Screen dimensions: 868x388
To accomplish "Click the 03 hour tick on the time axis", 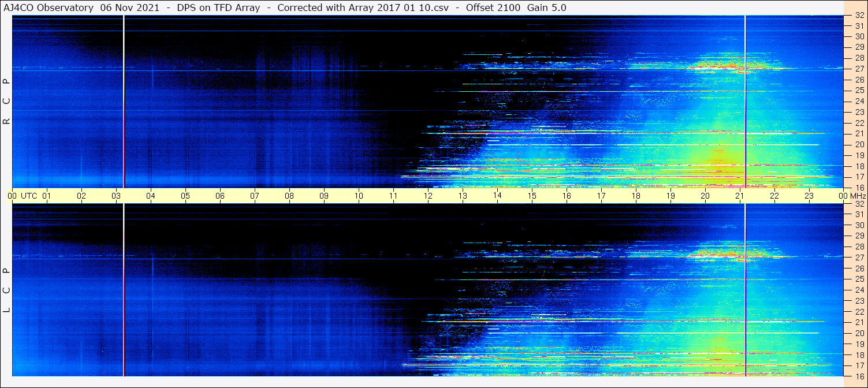I will coord(116,196).
